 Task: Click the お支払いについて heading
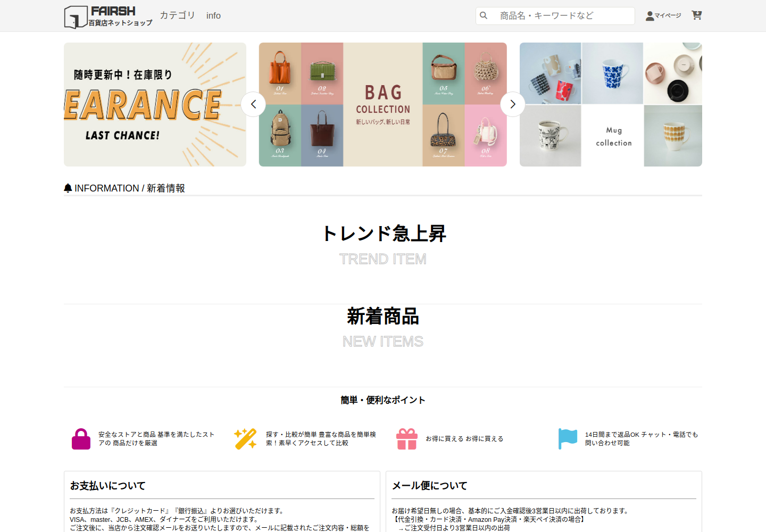[x=108, y=486]
